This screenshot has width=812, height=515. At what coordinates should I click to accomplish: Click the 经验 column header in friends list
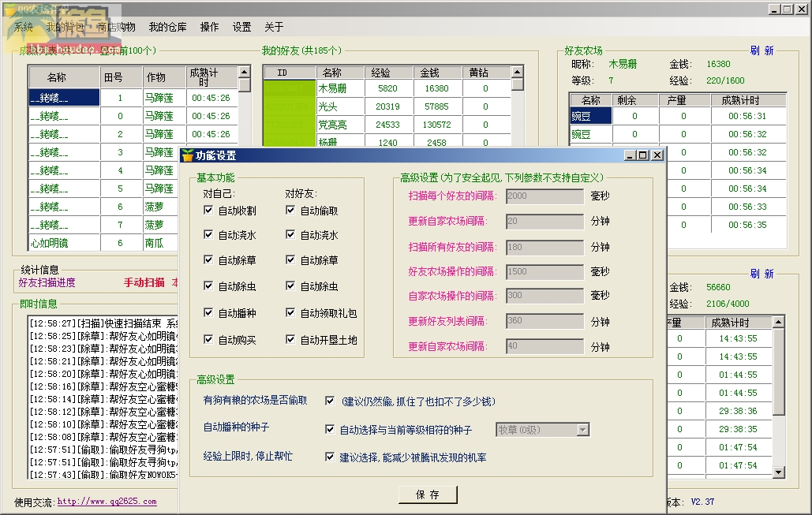coord(389,73)
